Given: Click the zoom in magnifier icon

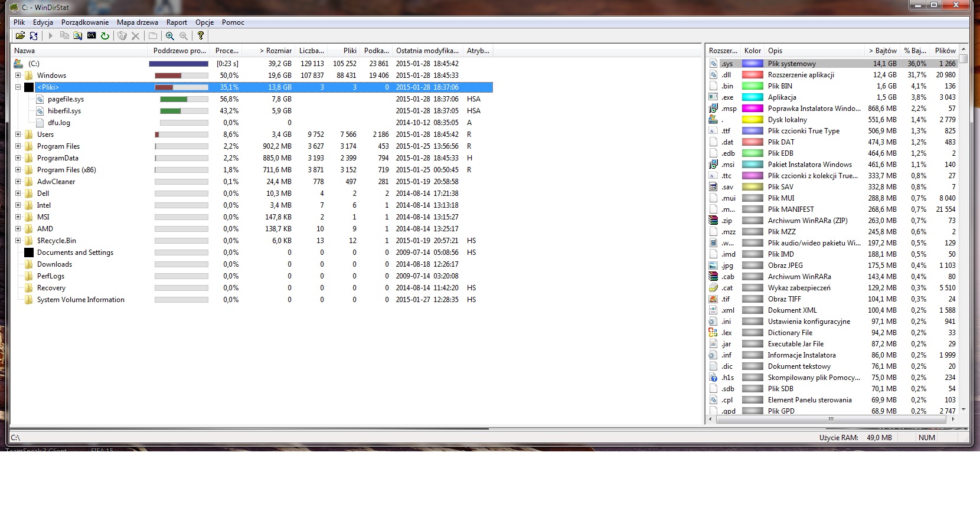Looking at the screenshot, I should tap(170, 36).
